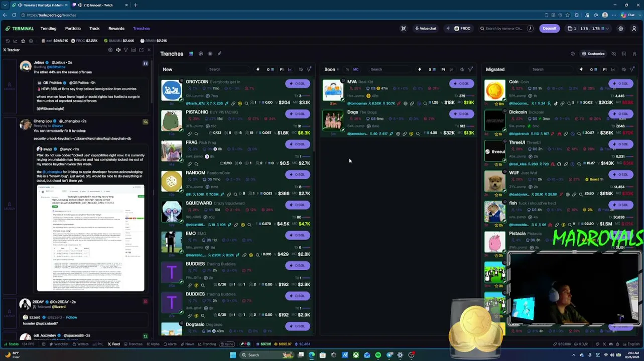Image resolution: width=644 pixels, height=361 pixels.
Task: Click the help question mark icon
Action: (573, 54)
